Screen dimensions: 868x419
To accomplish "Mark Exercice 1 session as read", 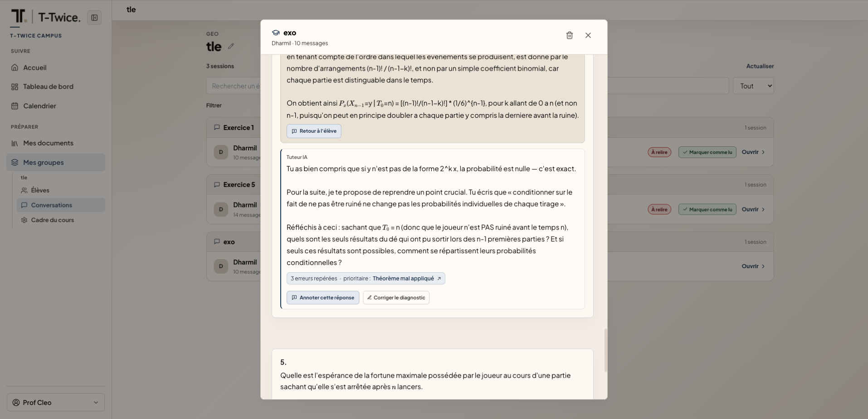I will [x=707, y=152].
